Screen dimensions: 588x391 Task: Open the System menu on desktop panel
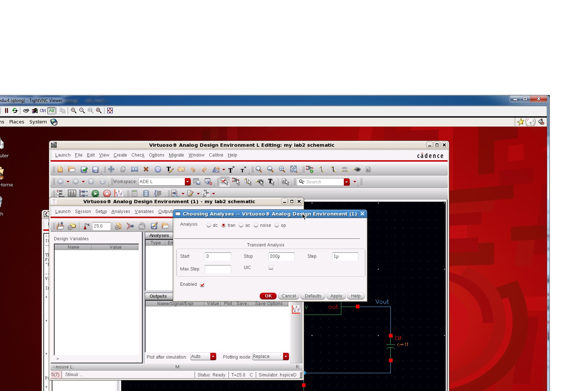[38, 122]
